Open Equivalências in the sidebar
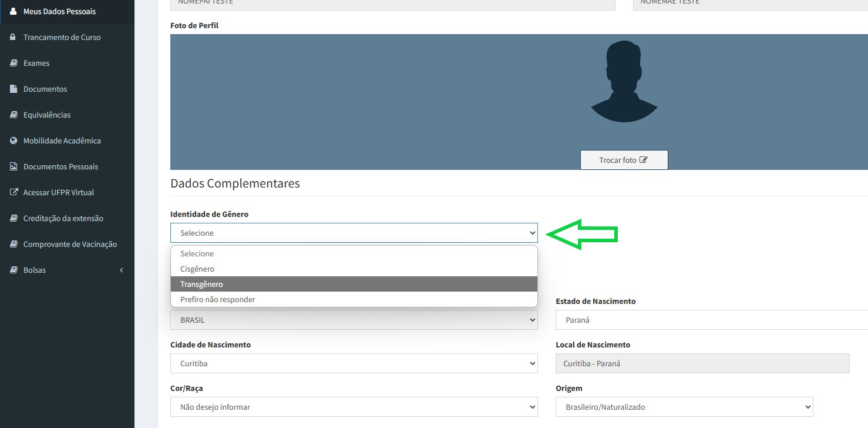Screen dimensions: 868x428 coord(47,115)
